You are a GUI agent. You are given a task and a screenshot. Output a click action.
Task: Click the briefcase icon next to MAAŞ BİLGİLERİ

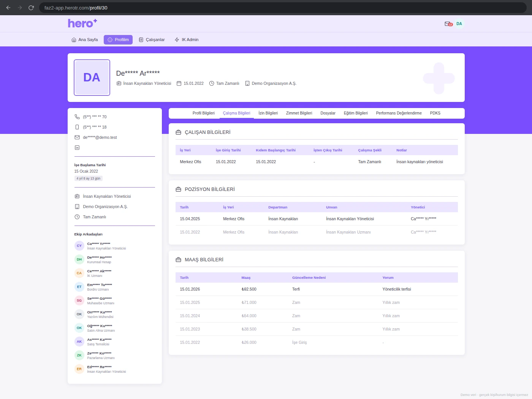pyautogui.click(x=178, y=260)
